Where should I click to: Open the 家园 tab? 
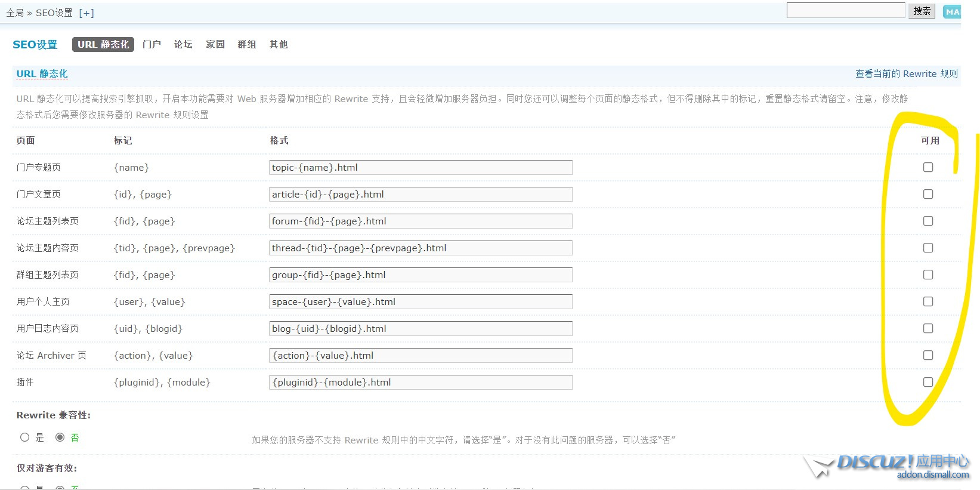(x=215, y=45)
